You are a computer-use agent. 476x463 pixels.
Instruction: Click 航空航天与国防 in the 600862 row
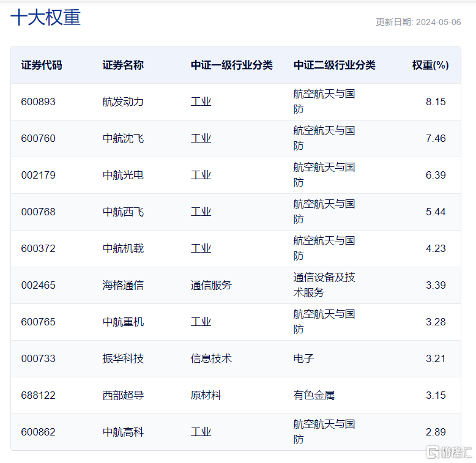pos(324,432)
